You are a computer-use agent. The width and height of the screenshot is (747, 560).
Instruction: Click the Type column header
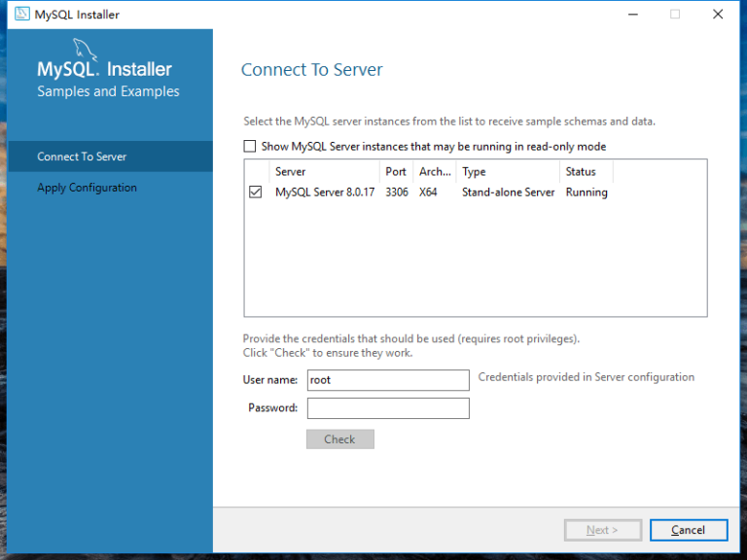(x=508, y=171)
